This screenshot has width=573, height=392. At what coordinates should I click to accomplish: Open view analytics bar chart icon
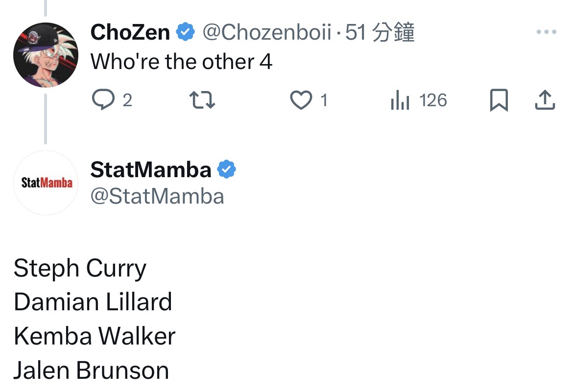[400, 101]
